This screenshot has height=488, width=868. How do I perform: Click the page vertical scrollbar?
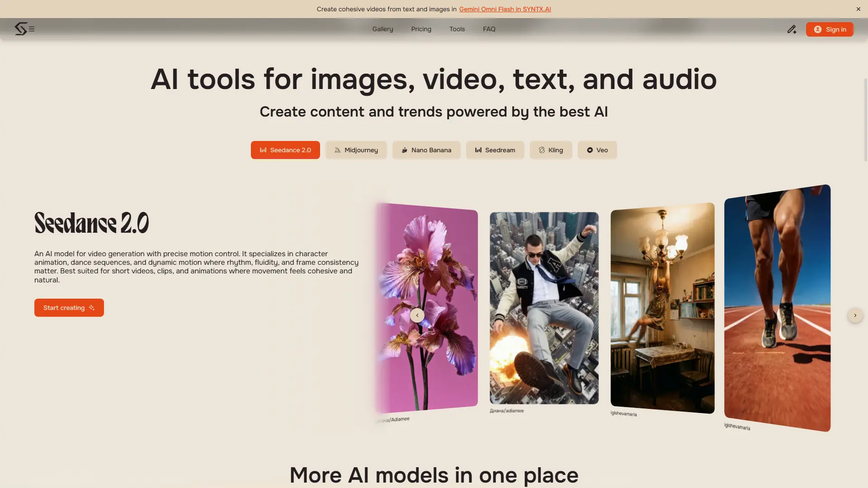(x=865, y=120)
